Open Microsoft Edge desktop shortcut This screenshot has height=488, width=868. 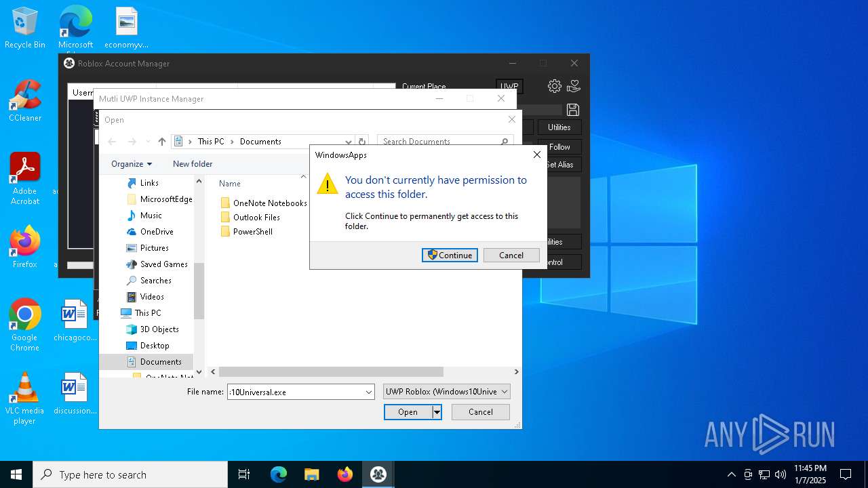(x=75, y=28)
